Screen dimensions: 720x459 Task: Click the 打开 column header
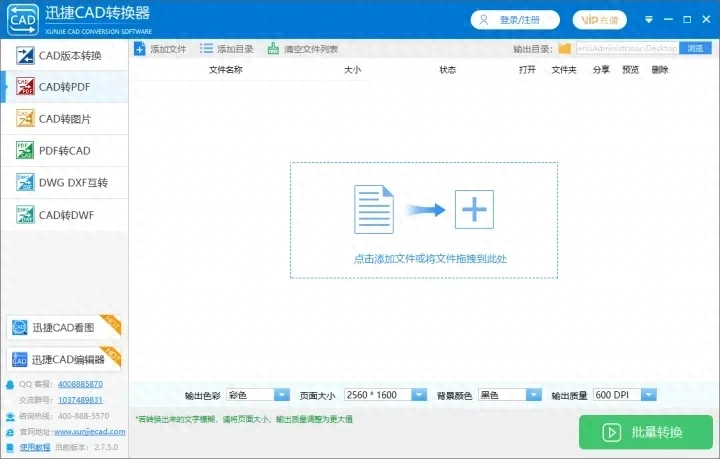click(x=527, y=70)
